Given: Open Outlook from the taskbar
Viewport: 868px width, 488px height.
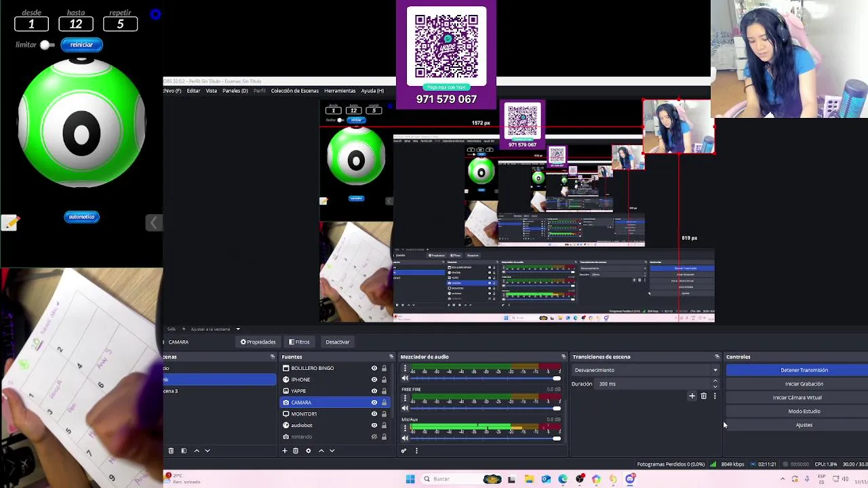Looking at the screenshot, I should (x=546, y=479).
